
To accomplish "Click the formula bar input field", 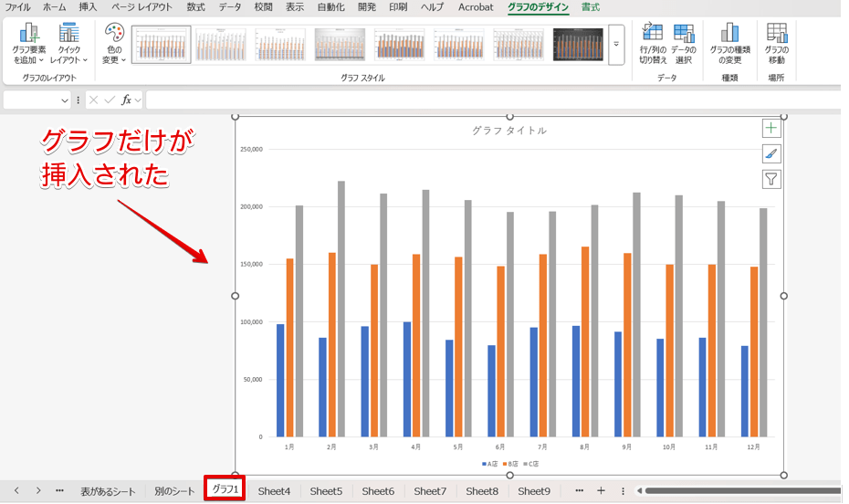I will click(x=493, y=100).
